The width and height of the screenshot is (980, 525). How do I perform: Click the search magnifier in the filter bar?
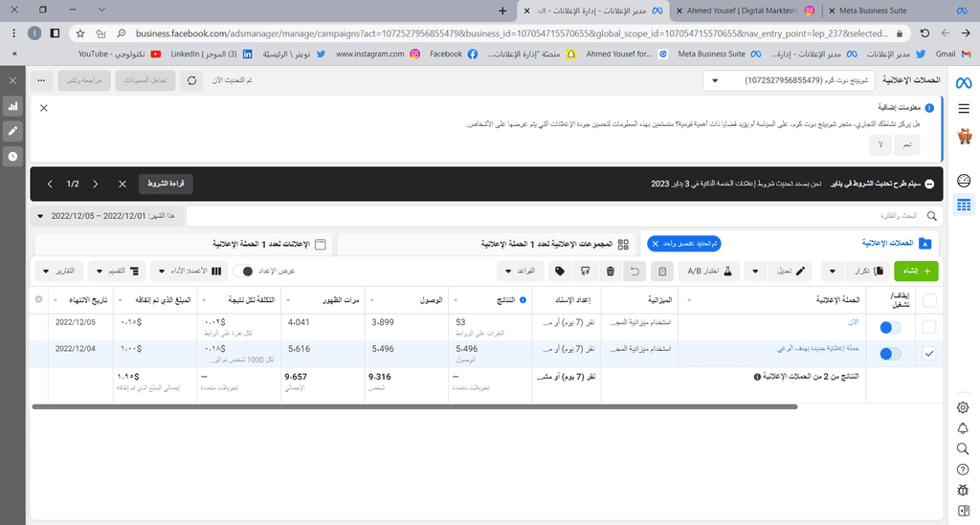(932, 216)
